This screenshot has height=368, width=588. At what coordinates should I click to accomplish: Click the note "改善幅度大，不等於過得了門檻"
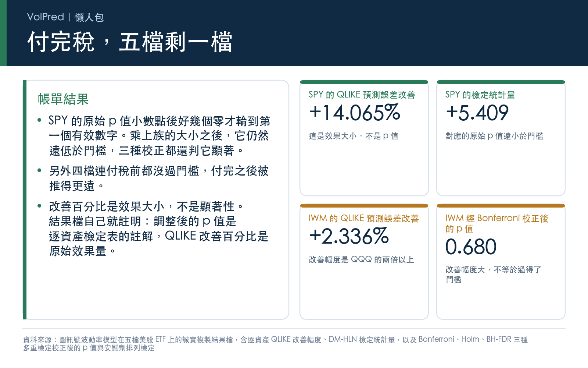(x=494, y=275)
